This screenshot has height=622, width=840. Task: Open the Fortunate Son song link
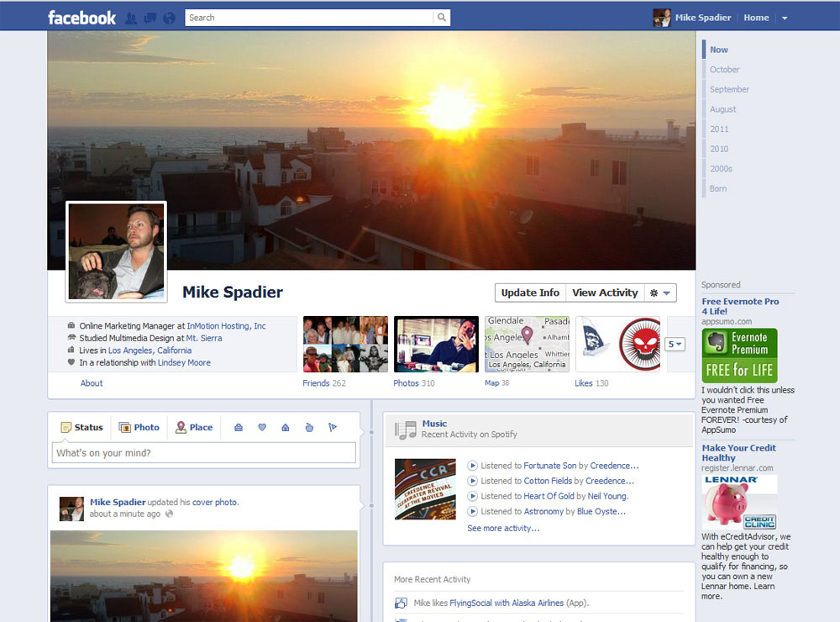point(549,466)
